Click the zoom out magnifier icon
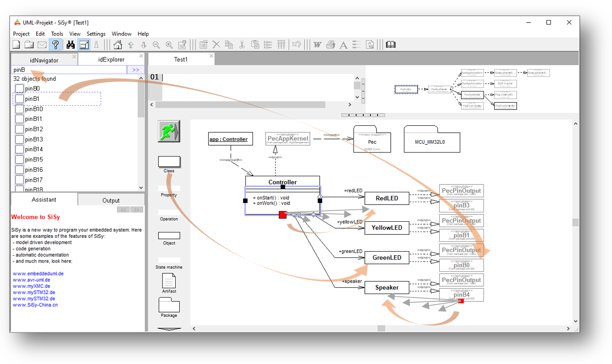 (x=156, y=45)
